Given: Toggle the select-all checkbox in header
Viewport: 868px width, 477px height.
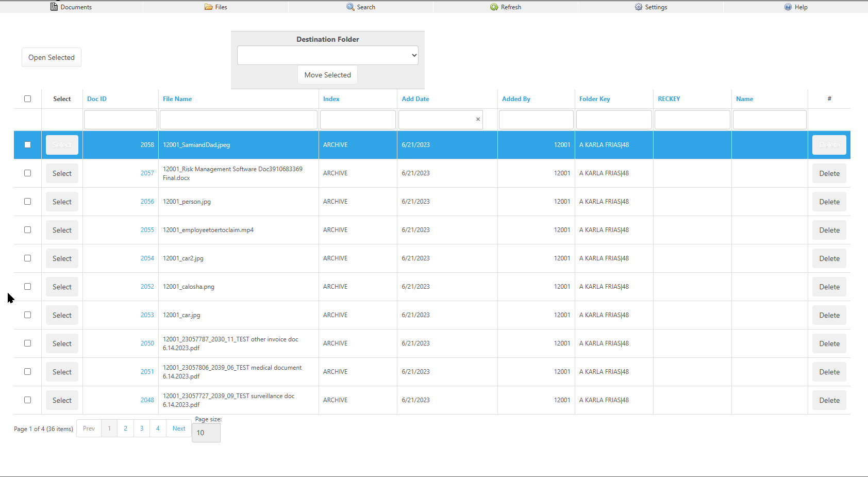Looking at the screenshot, I should (x=28, y=98).
